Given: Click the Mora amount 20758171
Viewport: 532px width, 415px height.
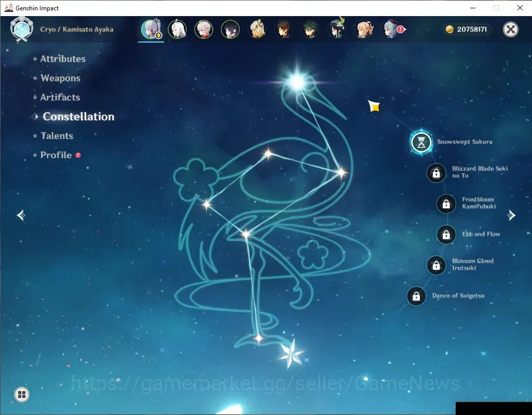Looking at the screenshot, I should click(472, 30).
